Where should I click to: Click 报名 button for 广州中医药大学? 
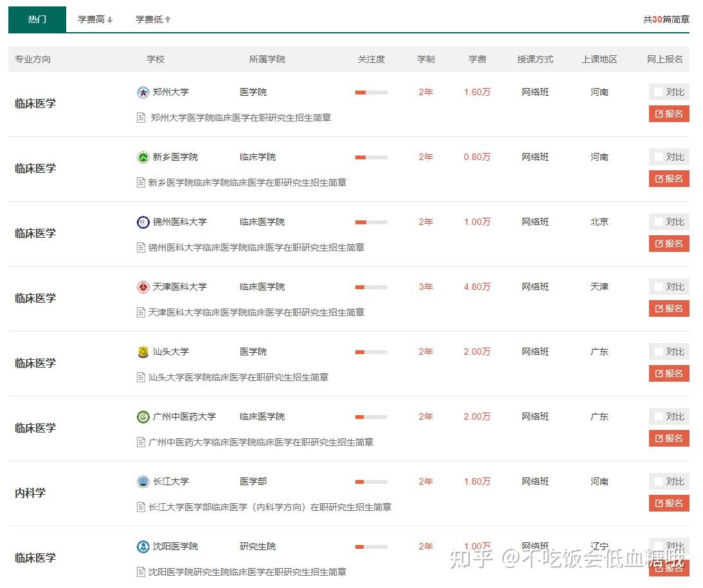pos(669,438)
